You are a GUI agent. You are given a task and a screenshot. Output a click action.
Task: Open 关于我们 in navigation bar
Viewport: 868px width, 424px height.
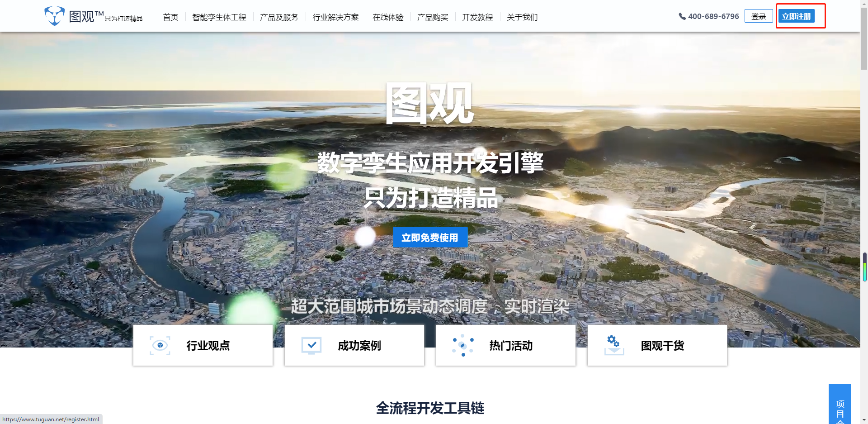[522, 17]
